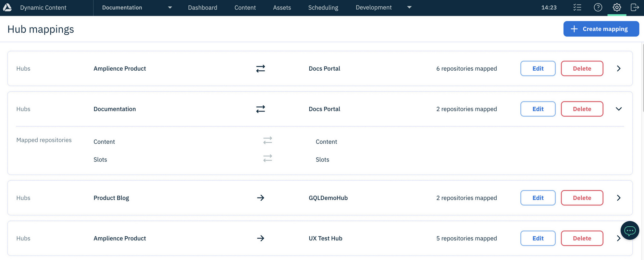644x260 pixels.
Task: Go to the Dashboard tab
Action: [x=202, y=8]
